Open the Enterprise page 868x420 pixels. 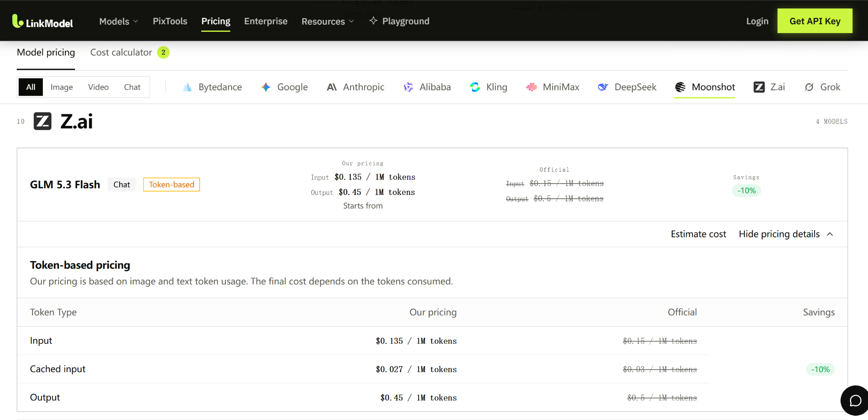pos(266,21)
